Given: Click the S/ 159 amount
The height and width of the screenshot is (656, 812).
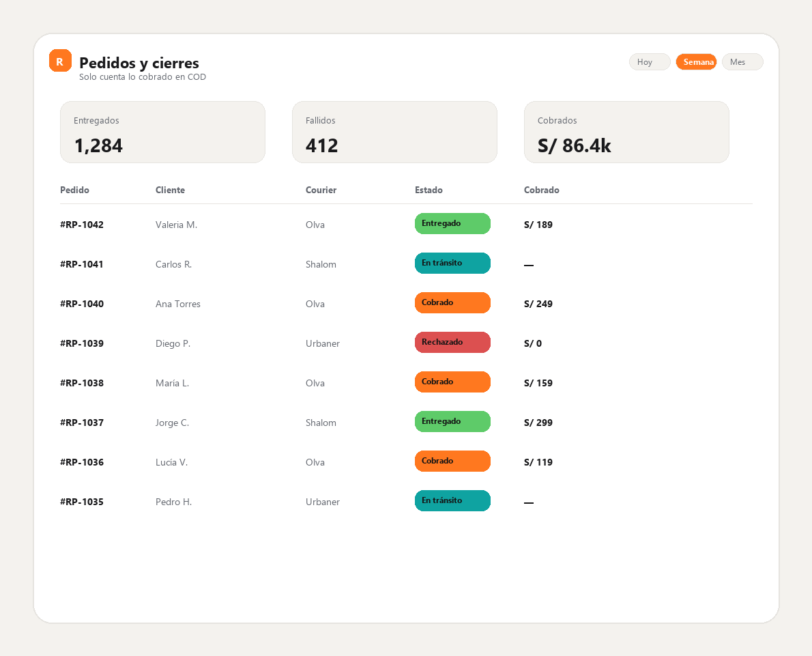Looking at the screenshot, I should click(538, 384).
